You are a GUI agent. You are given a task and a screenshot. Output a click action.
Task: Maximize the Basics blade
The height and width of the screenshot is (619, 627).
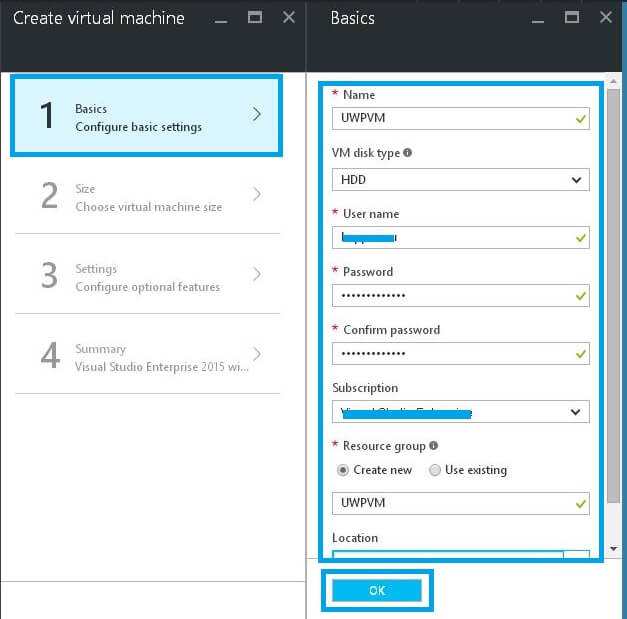point(571,17)
